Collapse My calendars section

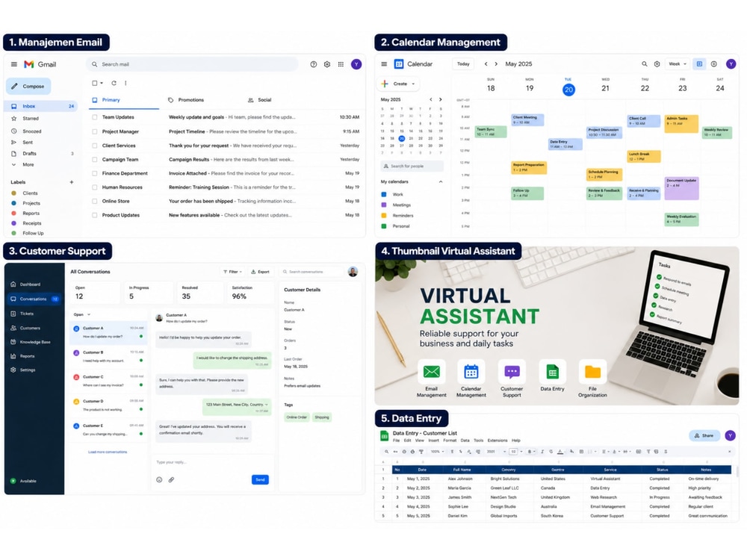[440, 182]
